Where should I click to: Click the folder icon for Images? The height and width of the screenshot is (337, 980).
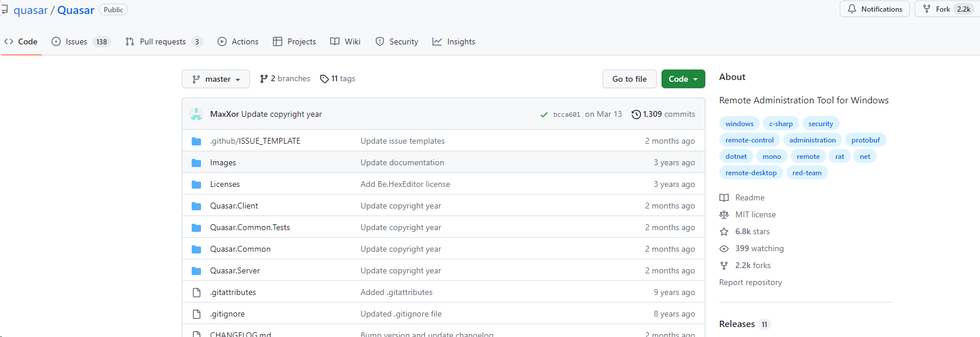(x=196, y=163)
